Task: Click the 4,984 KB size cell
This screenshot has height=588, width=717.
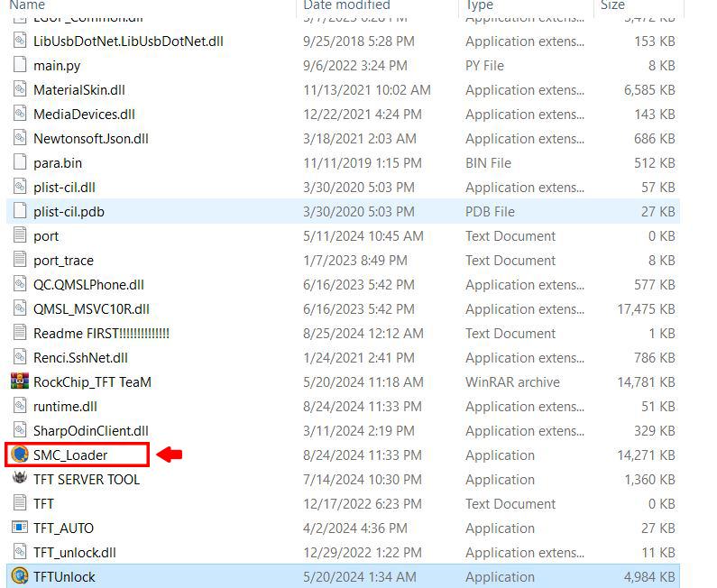Action: point(649,577)
